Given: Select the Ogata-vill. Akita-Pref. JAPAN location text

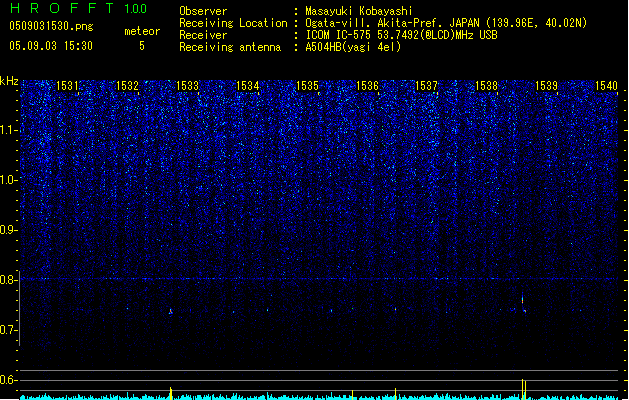Looking at the screenshot, I should (x=446, y=23).
